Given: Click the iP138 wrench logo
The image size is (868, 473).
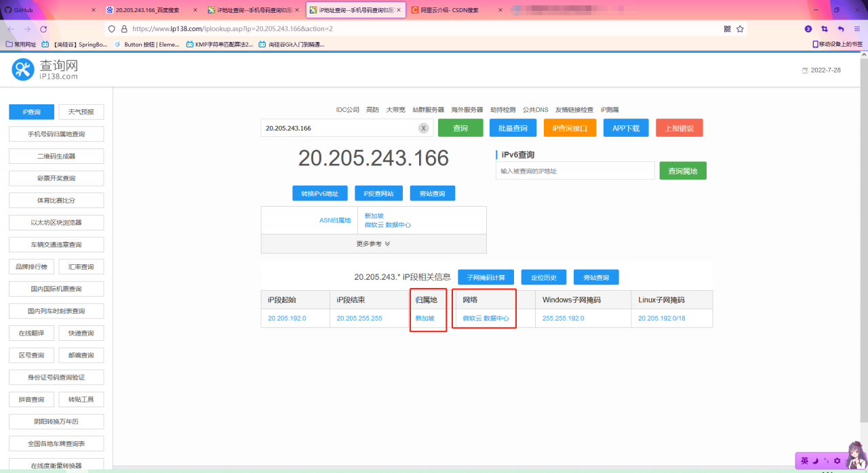Looking at the screenshot, I should click(22, 68).
